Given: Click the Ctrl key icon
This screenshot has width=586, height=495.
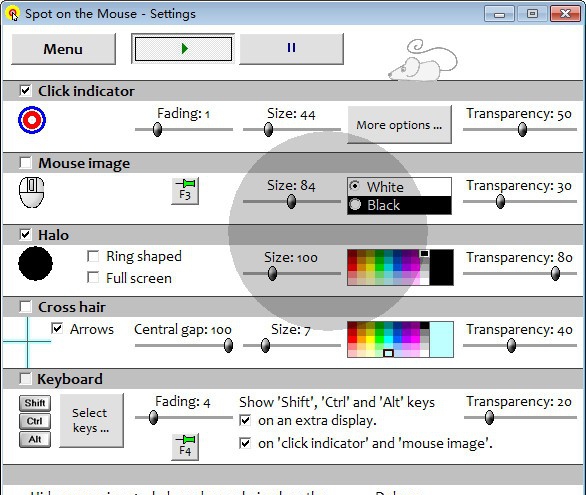Looking at the screenshot, I should [x=35, y=421].
